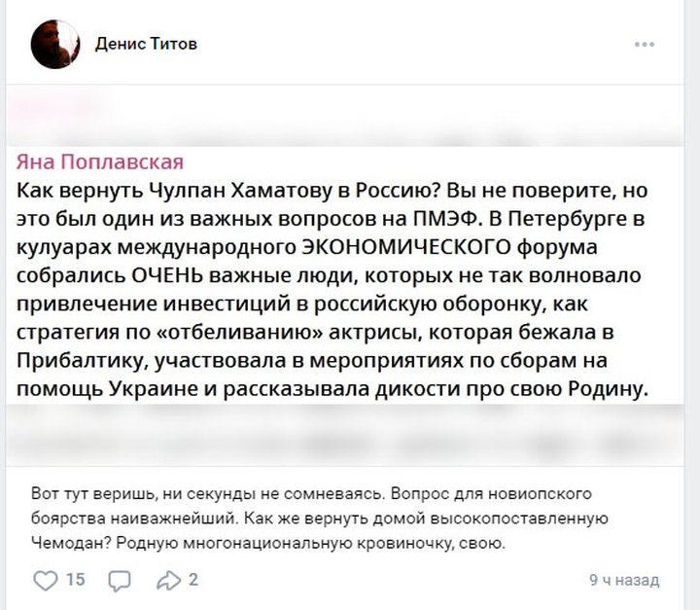Open Денис Титов's round avatar
The image size is (700, 610).
click(54, 44)
